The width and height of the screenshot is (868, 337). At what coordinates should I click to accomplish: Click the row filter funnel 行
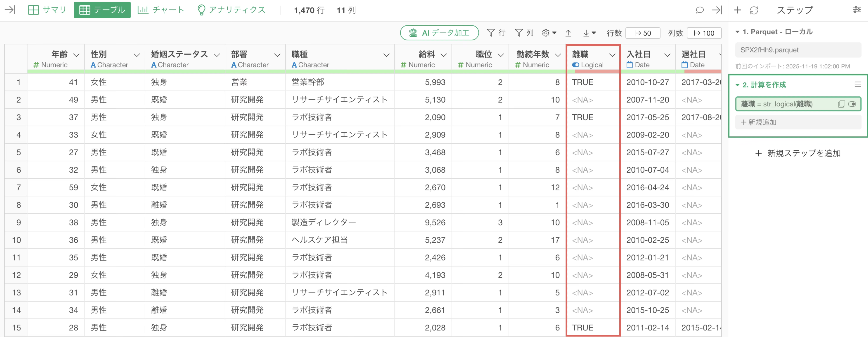tap(496, 33)
